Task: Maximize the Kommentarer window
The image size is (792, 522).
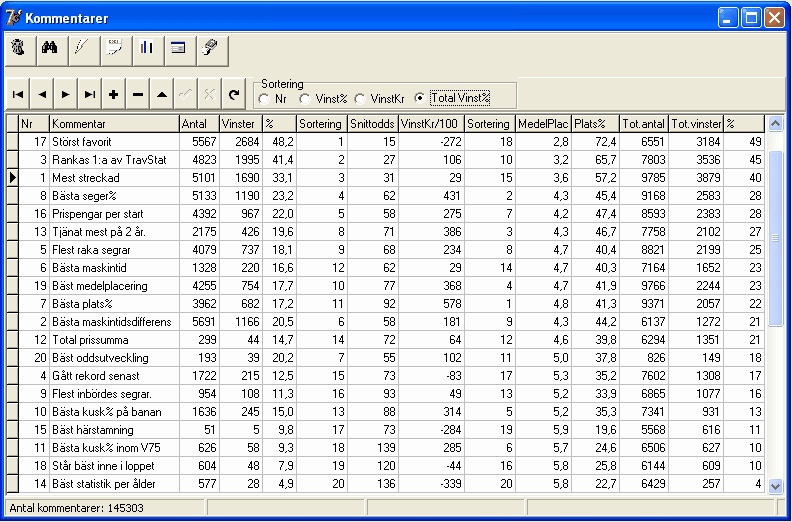Action: (751, 18)
